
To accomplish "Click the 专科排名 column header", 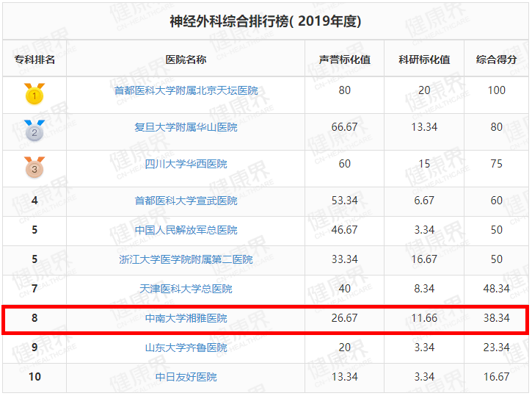I will [x=34, y=60].
